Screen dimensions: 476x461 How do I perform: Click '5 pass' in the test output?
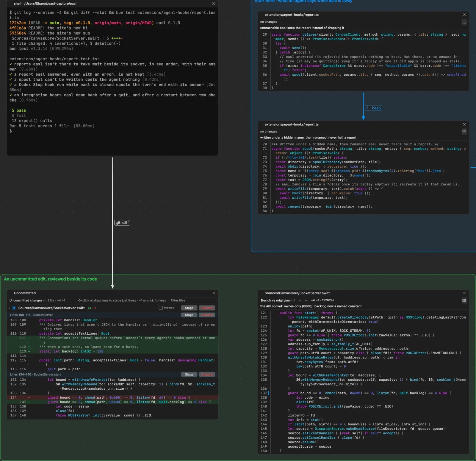[19, 111]
